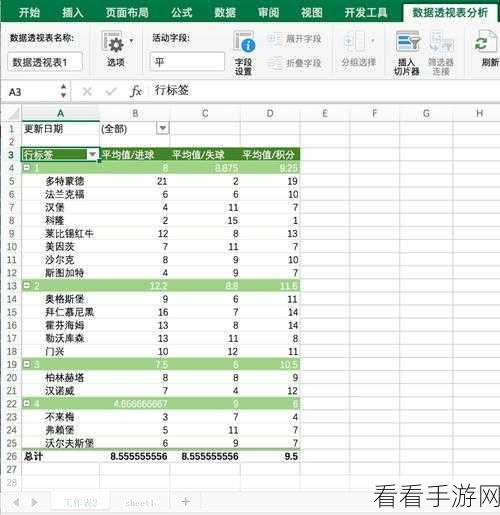Click Expand Field (展开字段) icon
This screenshot has width=500, height=515.
pos(274,39)
